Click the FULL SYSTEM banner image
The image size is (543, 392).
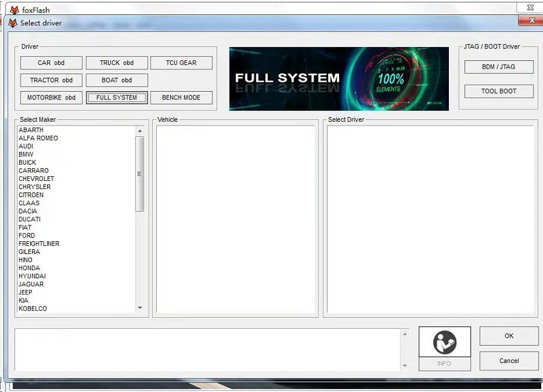(x=339, y=79)
